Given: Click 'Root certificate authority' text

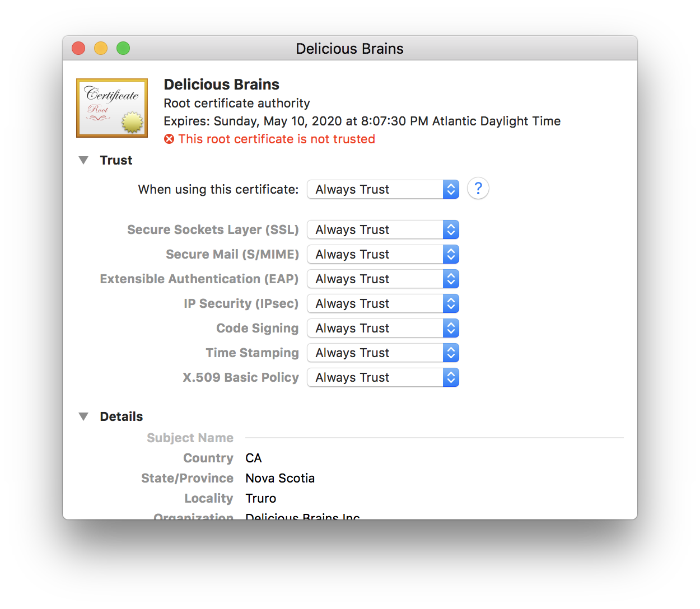Looking at the screenshot, I should tap(237, 103).
